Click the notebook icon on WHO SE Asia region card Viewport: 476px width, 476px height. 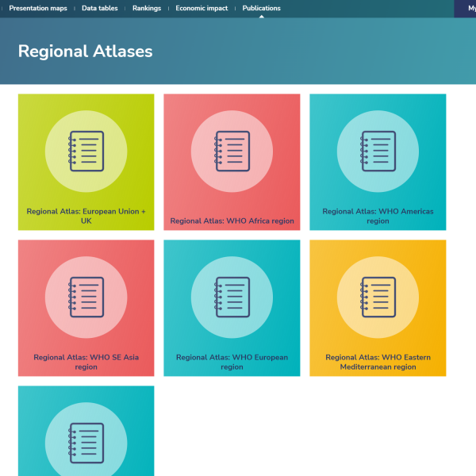pyautogui.click(x=86, y=297)
